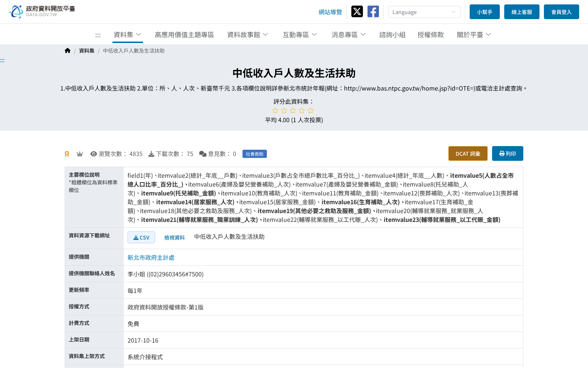Viewport: 588px width, 368px height.
Task: Rate dataset with fifth star
Action: (x=311, y=110)
